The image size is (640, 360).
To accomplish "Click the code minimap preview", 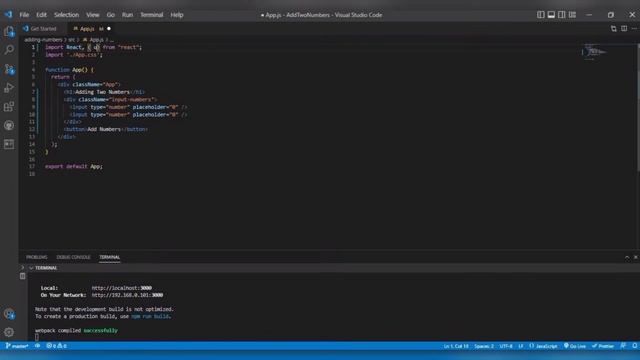I will pyautogui.click(x=594, y=52).
